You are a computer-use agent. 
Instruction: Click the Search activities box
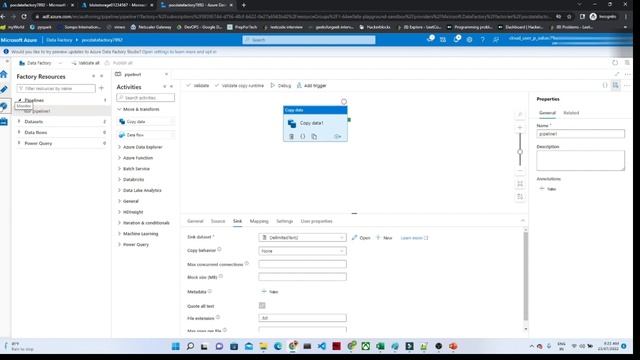(145, 98)
